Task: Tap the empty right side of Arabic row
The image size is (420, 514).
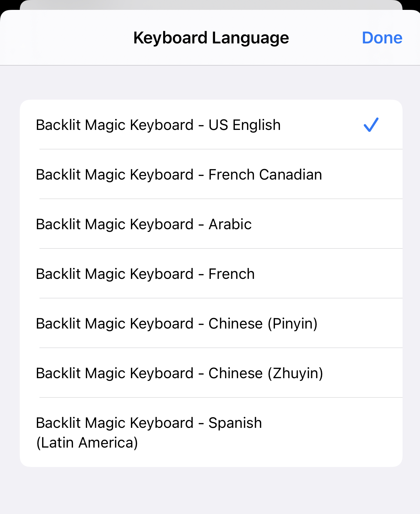Action: coord(329,224)
